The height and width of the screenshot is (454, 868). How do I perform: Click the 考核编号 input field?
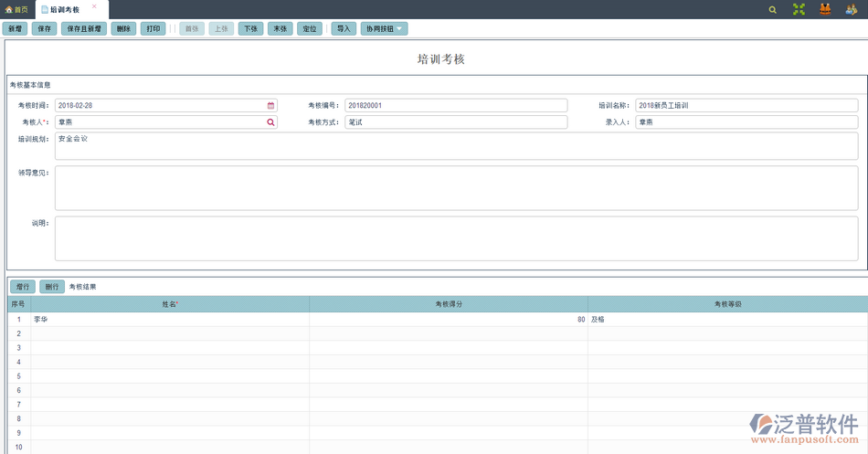coord(456,106)
